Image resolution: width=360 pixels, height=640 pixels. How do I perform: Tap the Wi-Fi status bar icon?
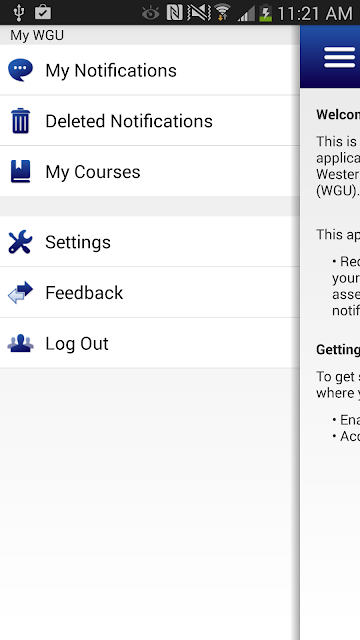222,12
